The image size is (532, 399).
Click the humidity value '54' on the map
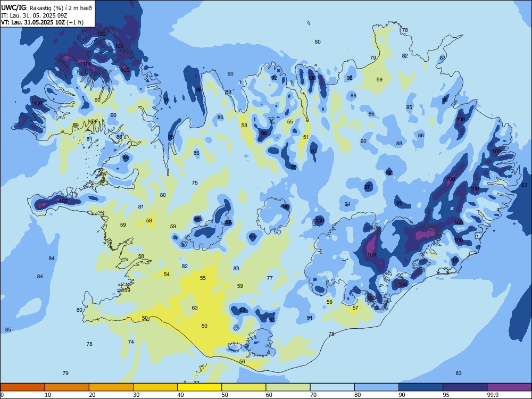coord(167,274)
